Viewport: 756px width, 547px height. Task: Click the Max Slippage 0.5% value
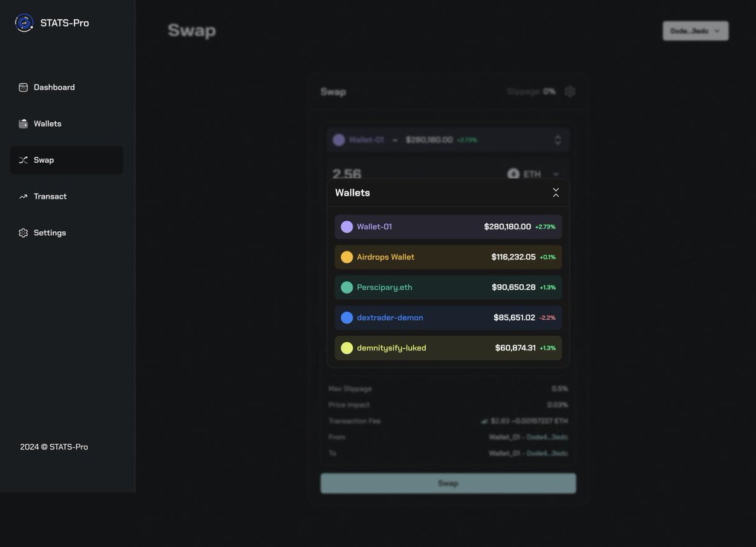(559, 389)
